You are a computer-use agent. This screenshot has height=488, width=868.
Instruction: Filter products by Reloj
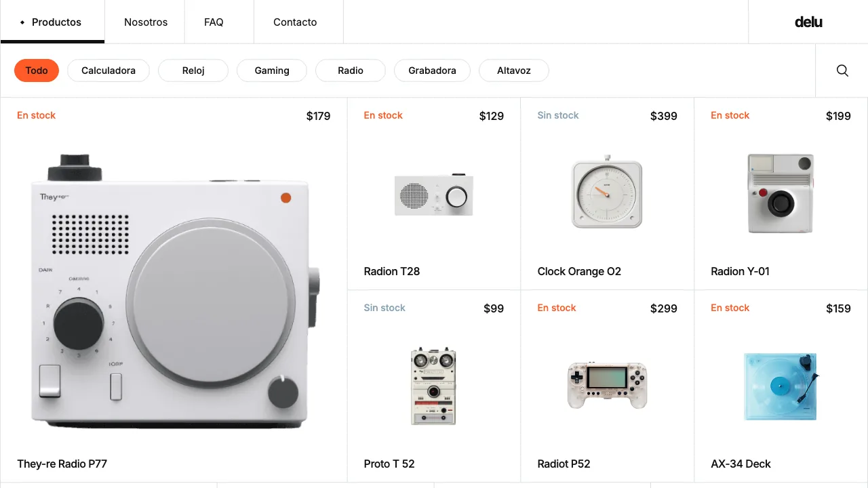[x=193, y=70]
